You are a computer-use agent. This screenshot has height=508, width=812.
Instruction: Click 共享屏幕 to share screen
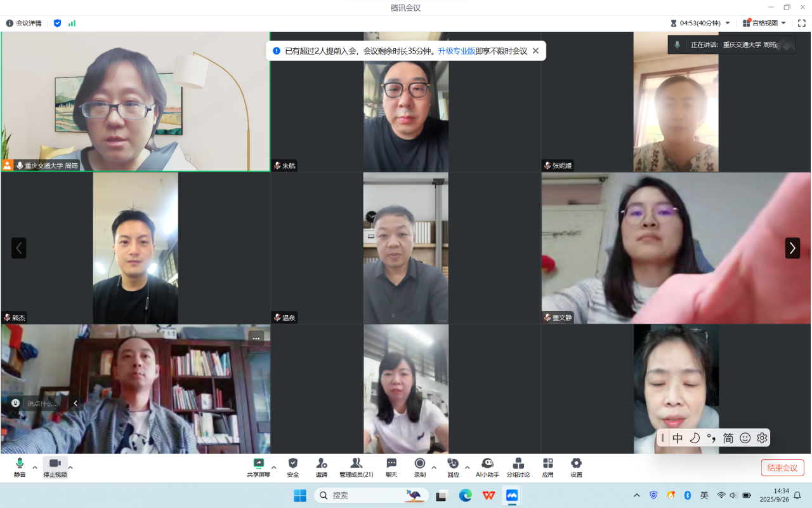[258, 467]
